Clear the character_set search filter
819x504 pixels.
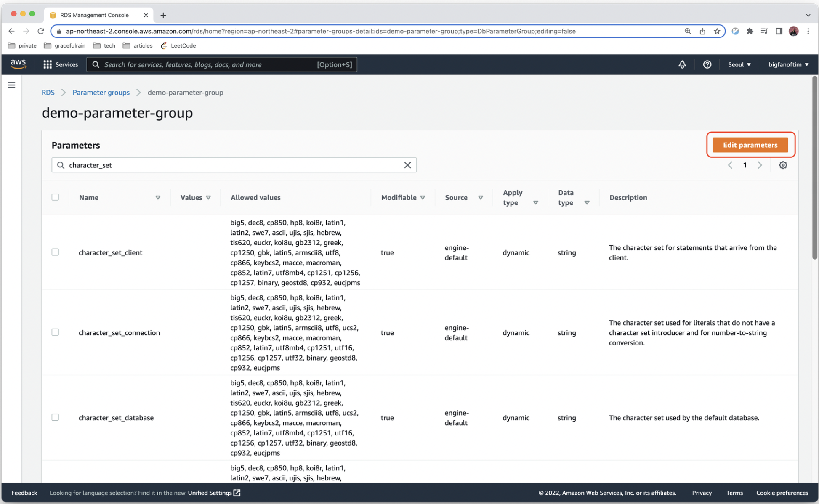[x=407, y=165]
